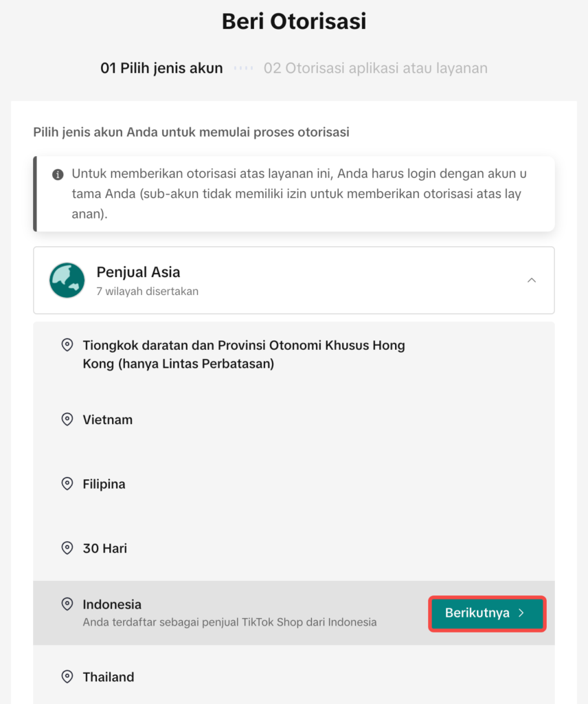Select the Vietnam region
588x704 pixels.
[x=294, y=419]
